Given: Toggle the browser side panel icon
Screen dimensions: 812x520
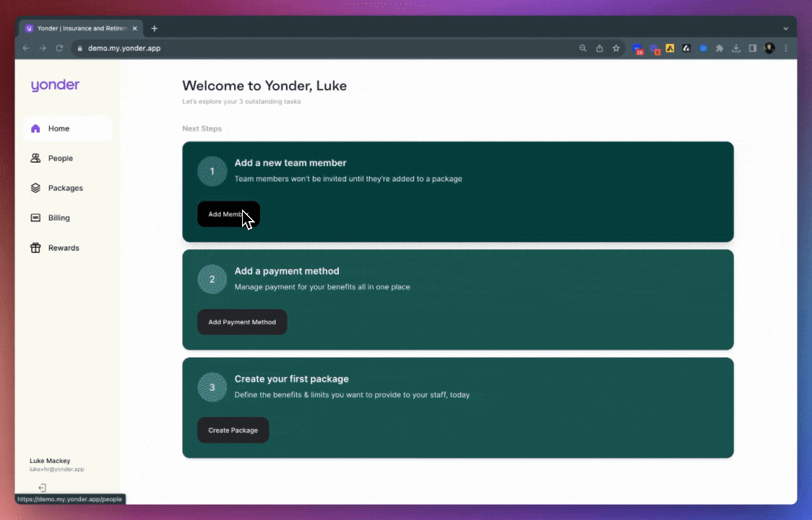Looking at the screenshot, I should pos(753,48).
